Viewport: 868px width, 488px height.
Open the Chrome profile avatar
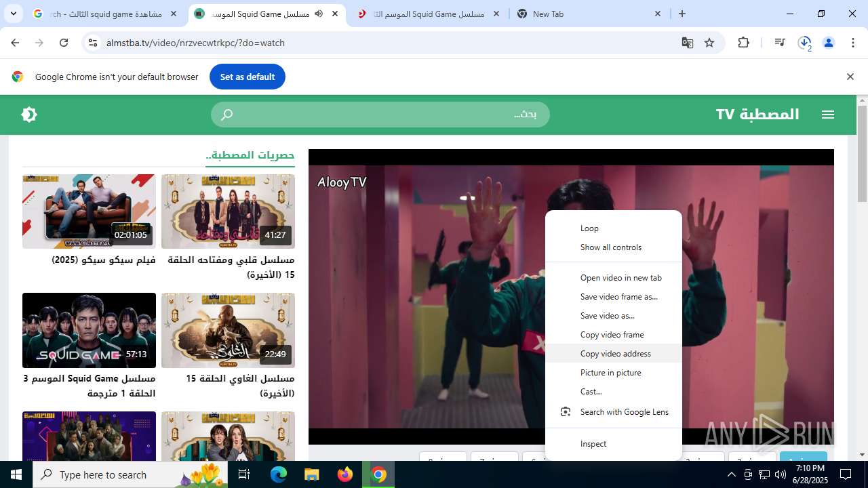click(x=829, y=43)
